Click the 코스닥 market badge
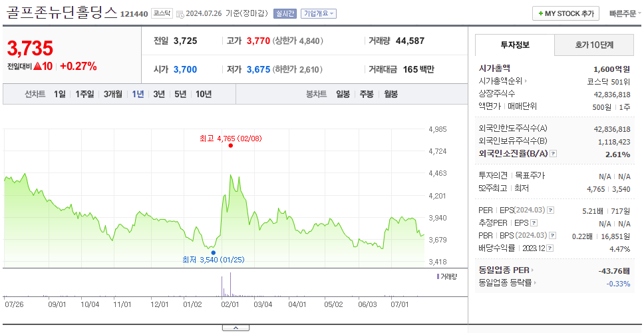 (162, 13)
